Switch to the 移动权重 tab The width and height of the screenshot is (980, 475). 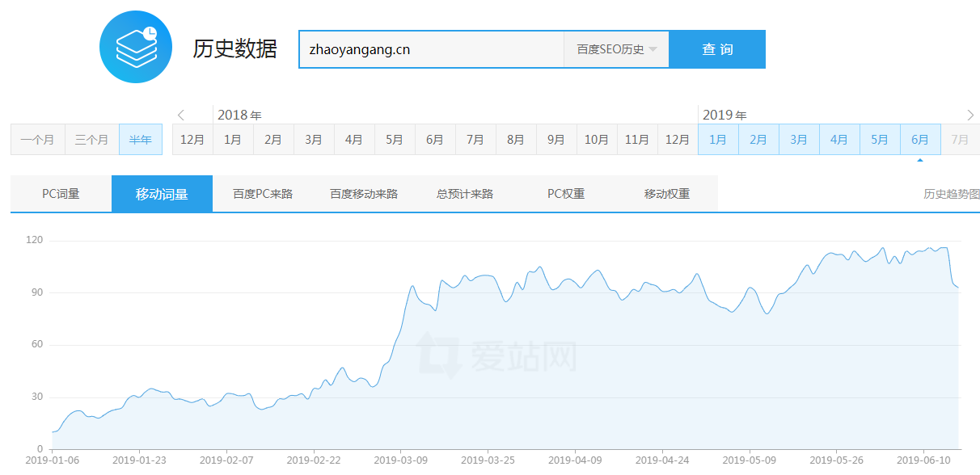(x=663, y=193)
